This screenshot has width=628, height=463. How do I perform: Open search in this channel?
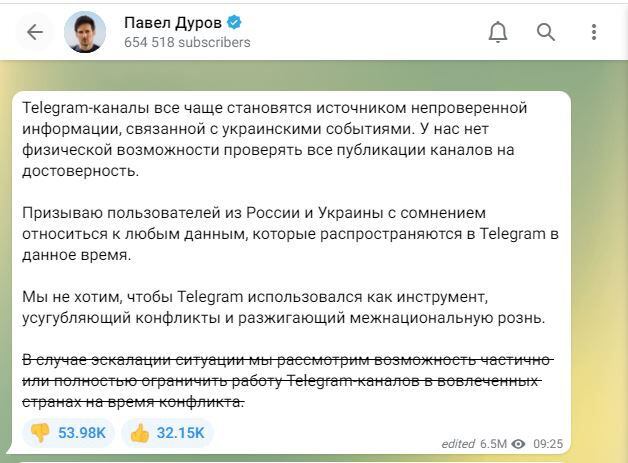545,32
